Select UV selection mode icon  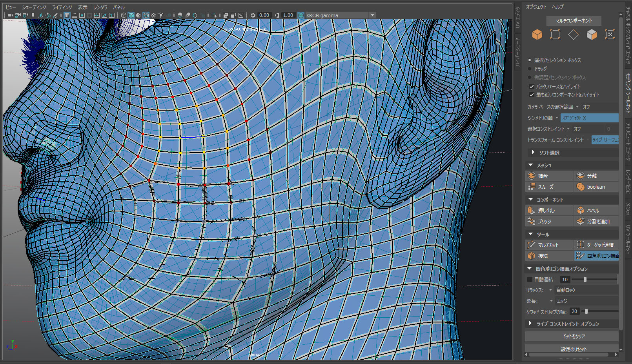click(610, 35)
